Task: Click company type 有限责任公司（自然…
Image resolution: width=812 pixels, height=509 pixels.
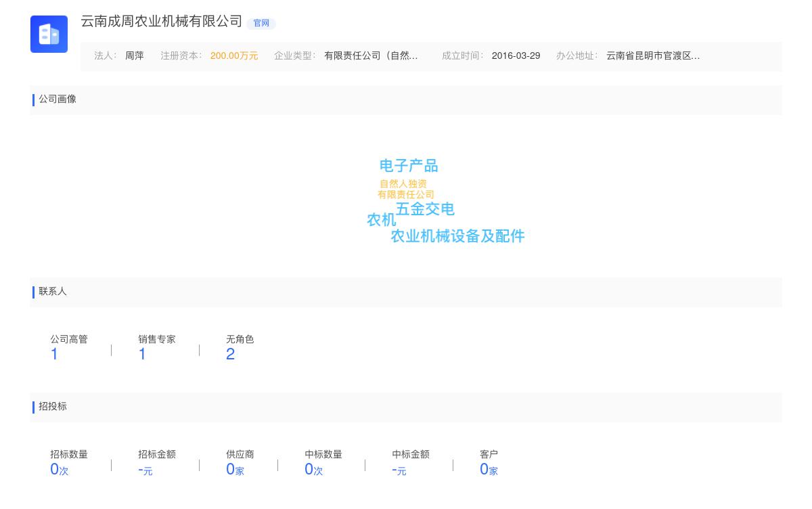Action: tap(371, 56)
